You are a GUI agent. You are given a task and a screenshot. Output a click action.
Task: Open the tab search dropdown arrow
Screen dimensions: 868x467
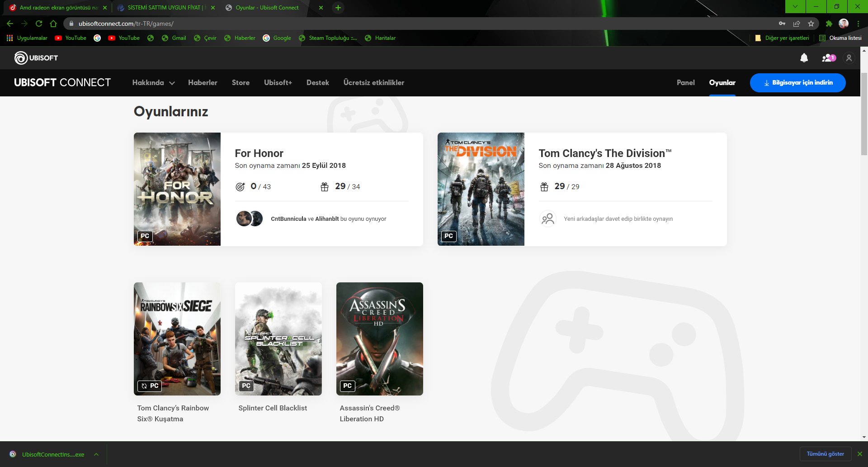coord(795,6)
